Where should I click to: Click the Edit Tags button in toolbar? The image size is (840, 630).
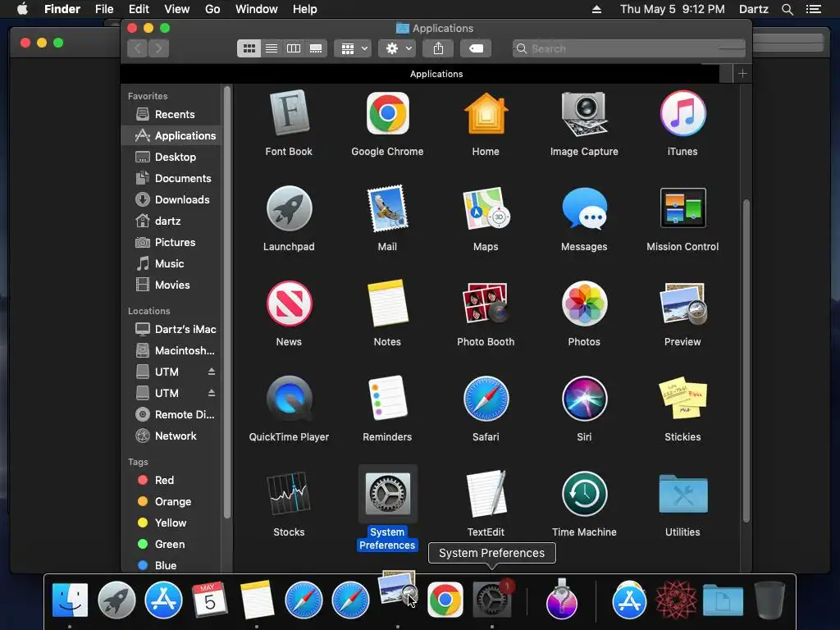(x=476, y=48)
